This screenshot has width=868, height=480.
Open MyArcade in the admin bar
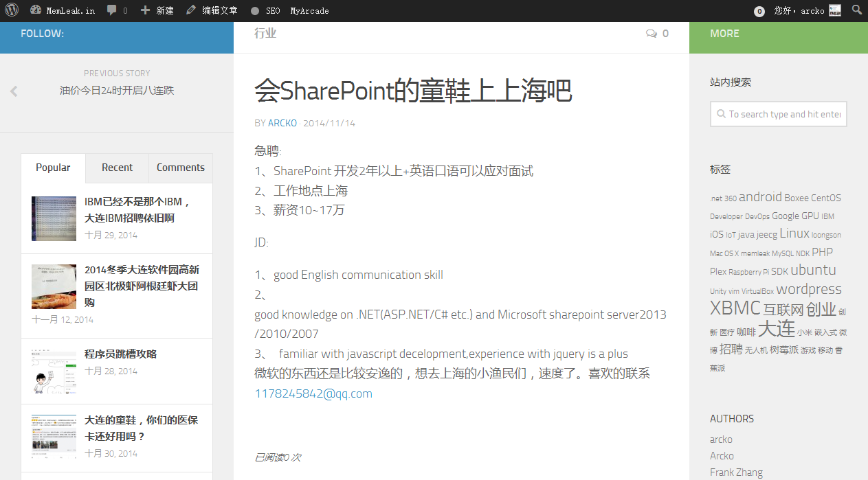[309, 11]
